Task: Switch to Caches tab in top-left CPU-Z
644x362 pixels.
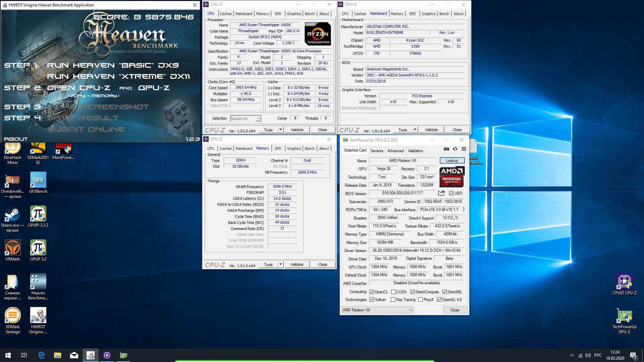Action: [225, 14]
